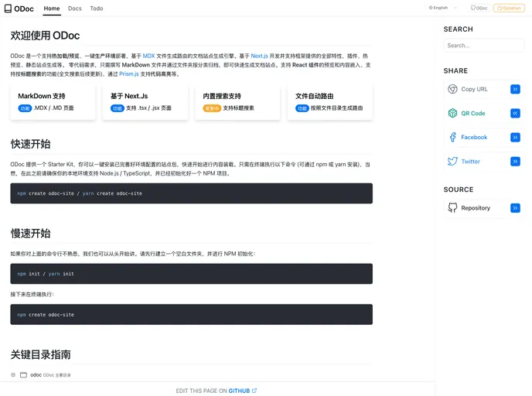Open the Todo tab
Screen dimensions: 532x396
97,9
